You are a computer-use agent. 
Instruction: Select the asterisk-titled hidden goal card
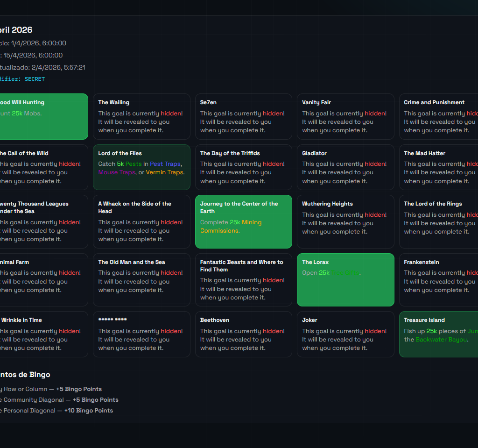click(x=141, y=334)
